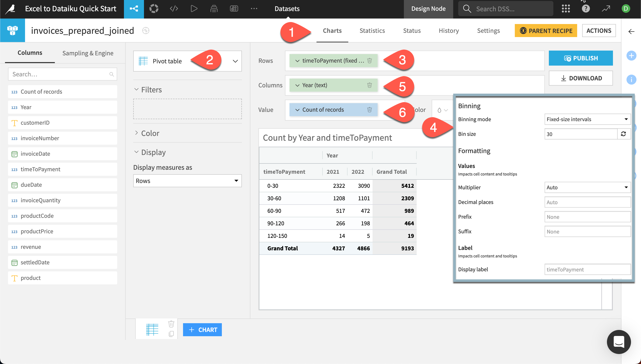The image size is (641, 364).
Task: Remove Count of records value with trash icon
Action: click(x=370, y=110)
